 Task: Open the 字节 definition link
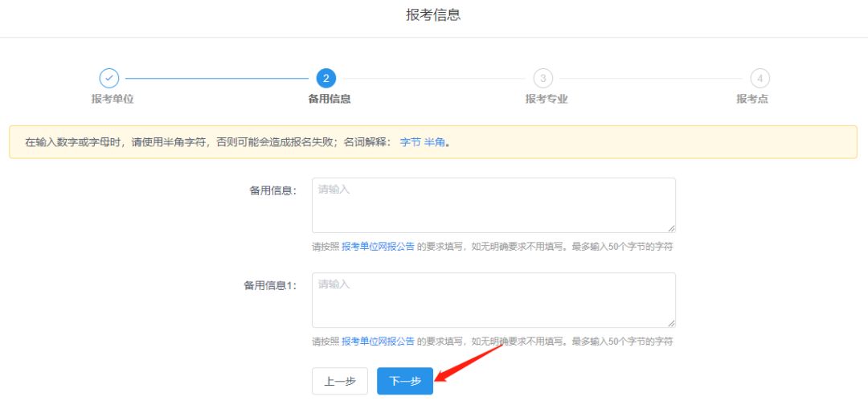410,142
